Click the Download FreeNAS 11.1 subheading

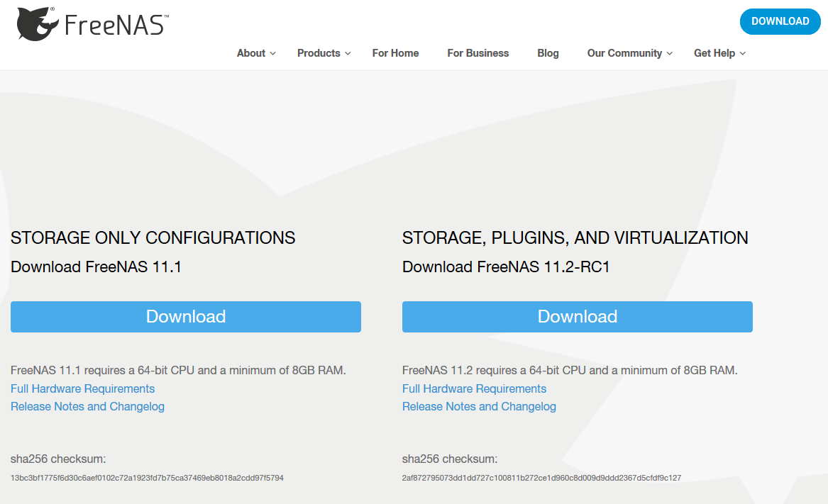click(x=96, y=267)
